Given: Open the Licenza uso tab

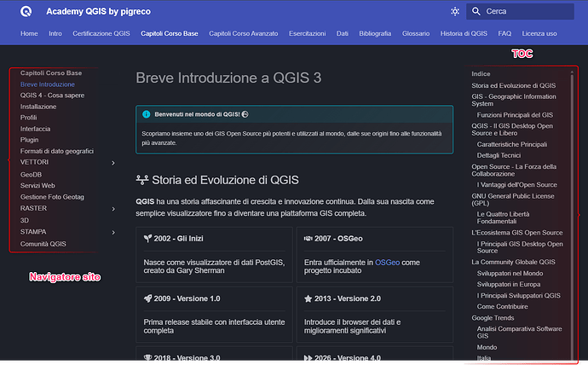Looking at the screenshot, I should click(x=539, y=33).
